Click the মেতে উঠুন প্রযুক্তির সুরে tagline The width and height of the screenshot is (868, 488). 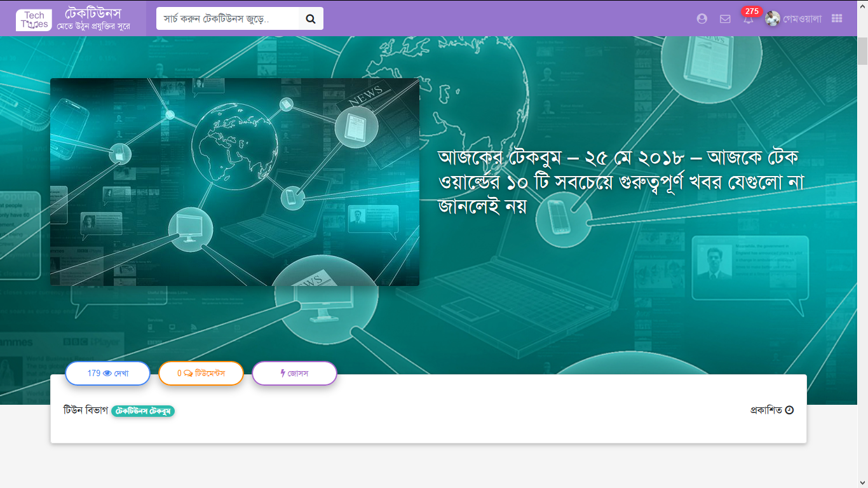point(93,27)
